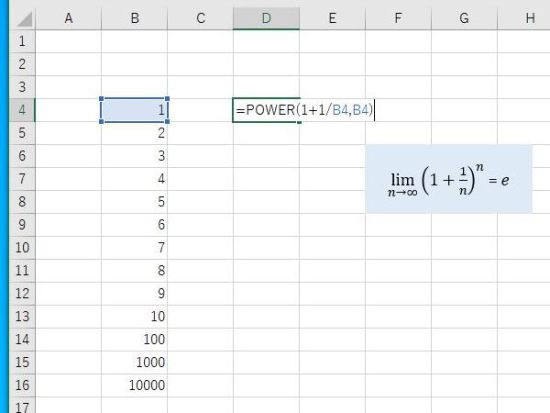Click row 16 header
Viewport: 550px width, 413px height.
pos(22,385)
